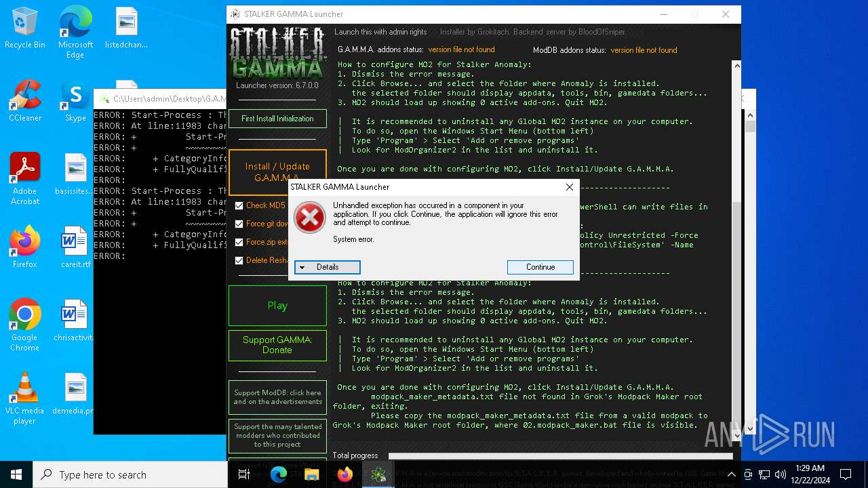The width and height of the screenshot is (868, 488).
Task: Click the taskbar clock 1:29 AM
Action: (x=809, y=474)
